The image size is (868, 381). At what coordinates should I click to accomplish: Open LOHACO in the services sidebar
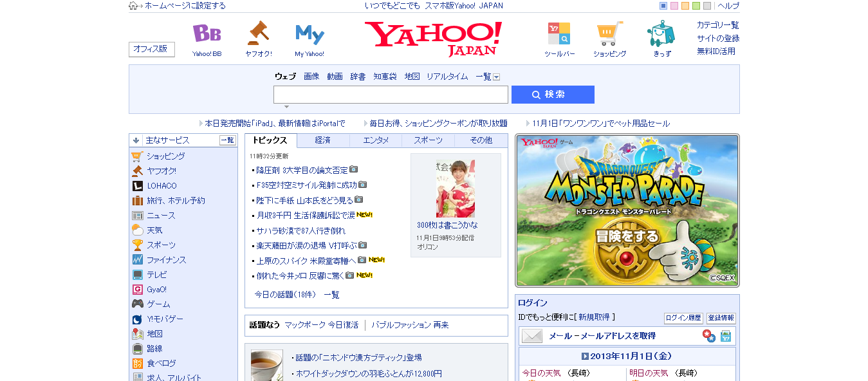click(162, 185)
